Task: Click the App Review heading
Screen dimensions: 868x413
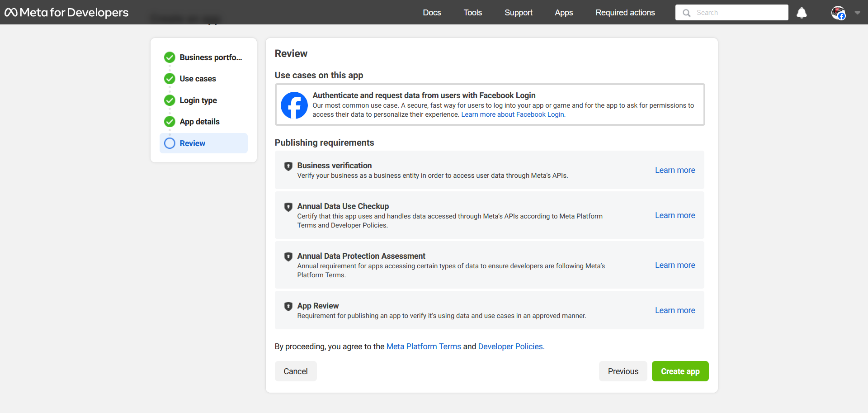Action: pyautogui.click(x=318, y=306)
